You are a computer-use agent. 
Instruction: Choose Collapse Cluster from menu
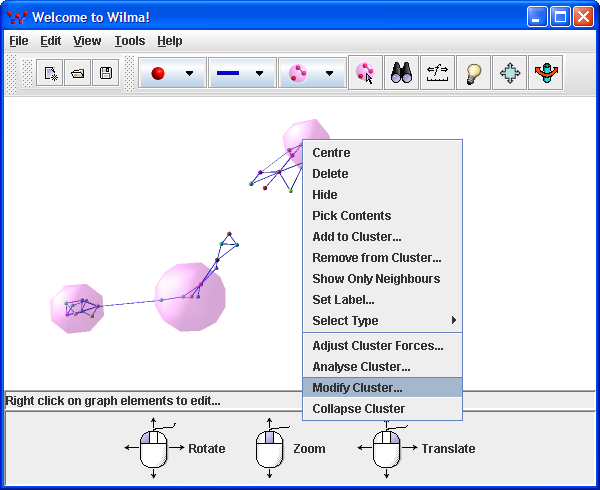383,409
